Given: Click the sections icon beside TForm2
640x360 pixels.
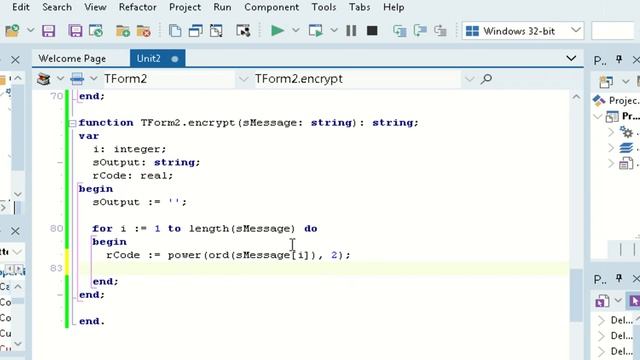Looking at the screenshot, I should (77, 79).
